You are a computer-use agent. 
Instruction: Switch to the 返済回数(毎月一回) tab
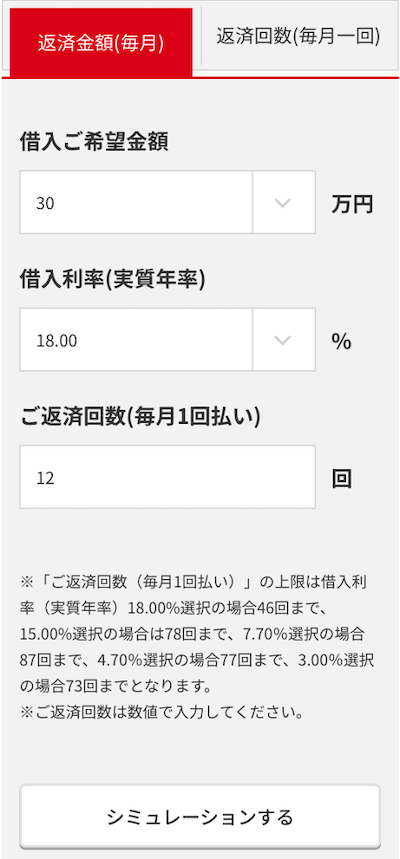[x=298, y=36]
